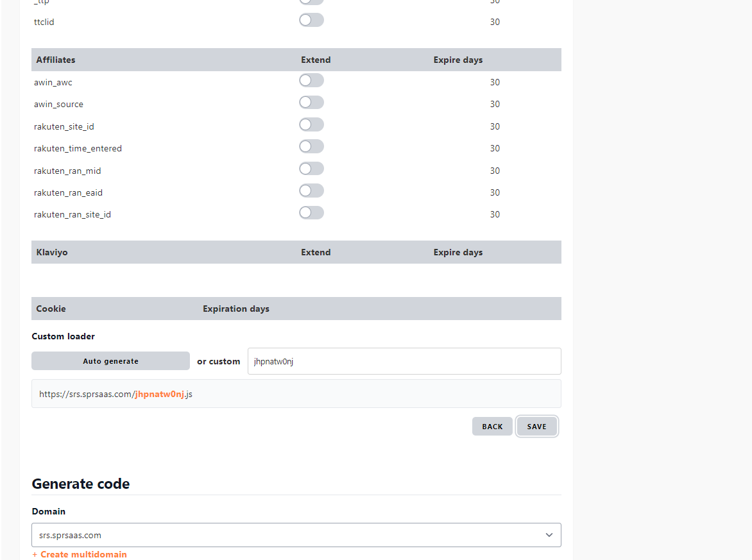Enable extend for awin_source
Screen dimensions: 752x560
coord(311,102)
